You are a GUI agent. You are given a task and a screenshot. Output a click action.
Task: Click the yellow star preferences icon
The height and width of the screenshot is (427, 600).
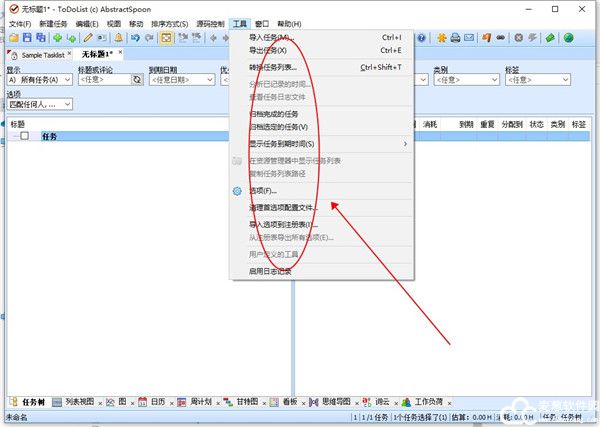[x=441, y=38]
